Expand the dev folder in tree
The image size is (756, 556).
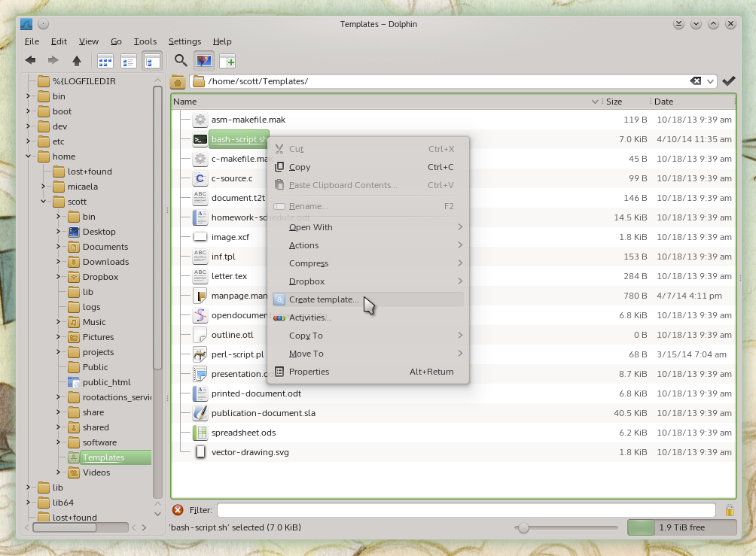(x=28, y=126)
